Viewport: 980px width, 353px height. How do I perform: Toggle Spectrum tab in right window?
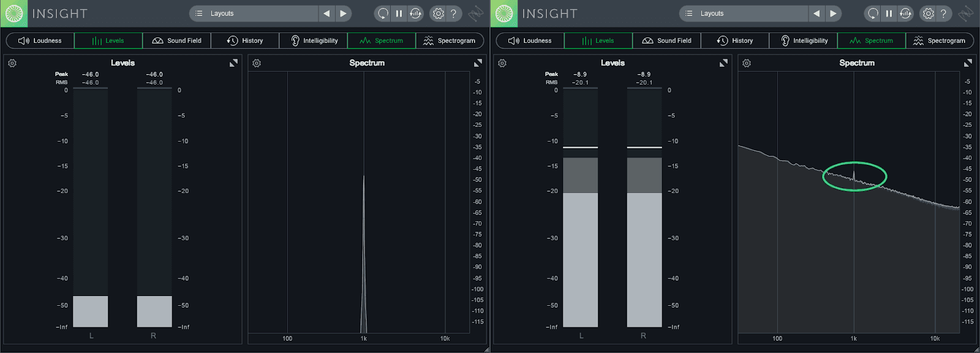click(x=872, y=40)
